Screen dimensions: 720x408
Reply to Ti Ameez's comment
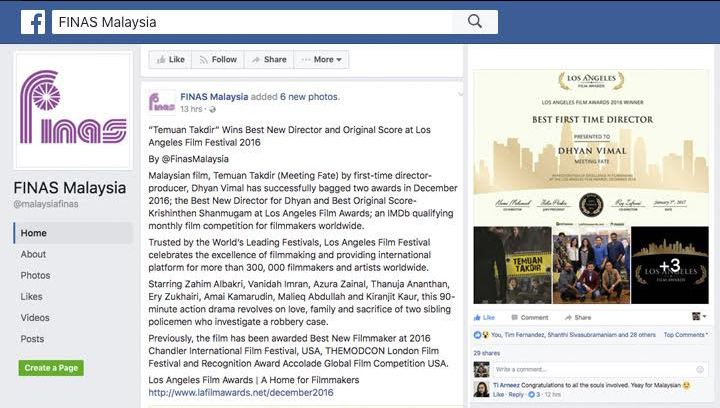point(516,395)
